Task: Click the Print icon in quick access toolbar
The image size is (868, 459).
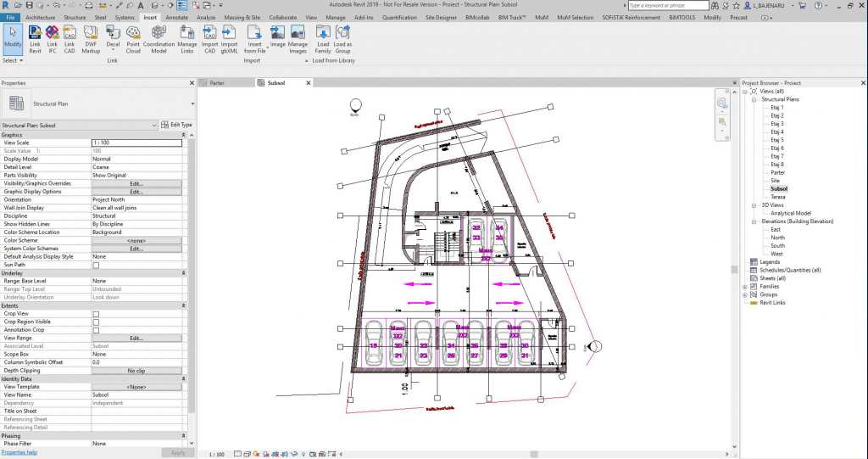Action: [x=88, y=5]
